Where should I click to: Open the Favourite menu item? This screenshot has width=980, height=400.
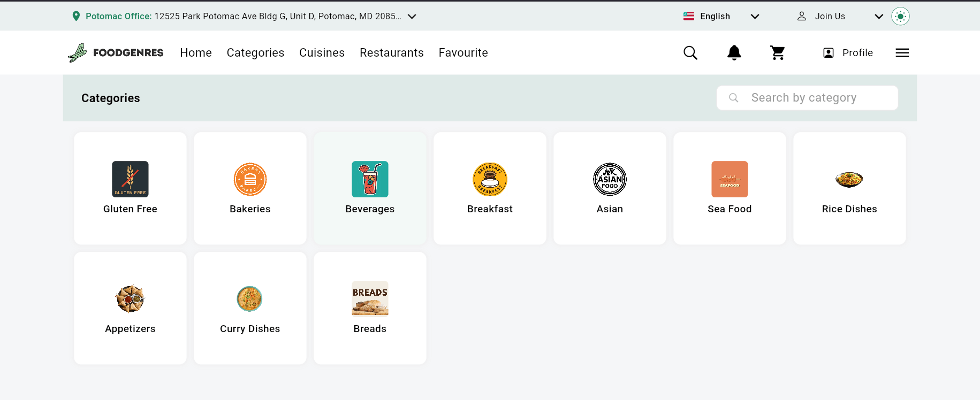pos(463,53)
